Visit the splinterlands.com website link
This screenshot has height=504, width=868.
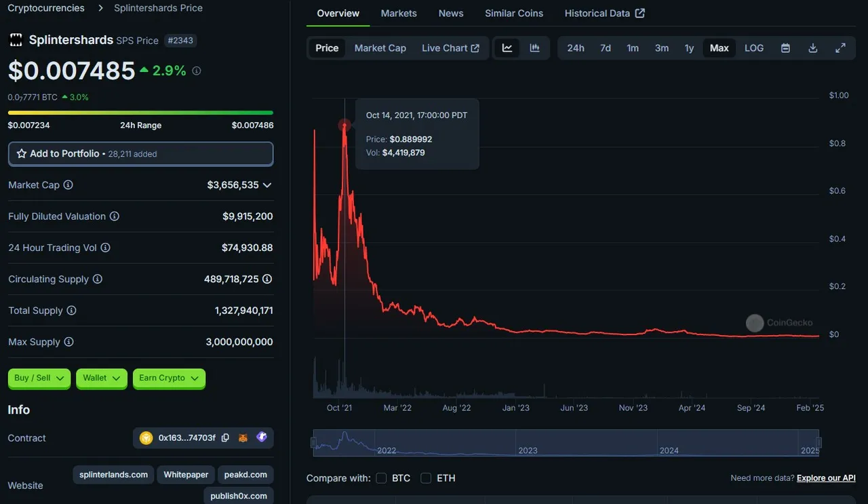[x=113, y=475]
